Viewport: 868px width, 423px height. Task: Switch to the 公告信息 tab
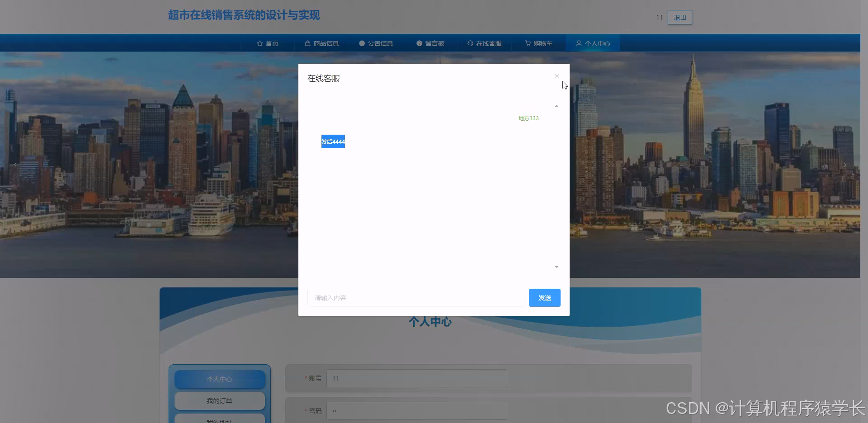[x=377, y=43]
